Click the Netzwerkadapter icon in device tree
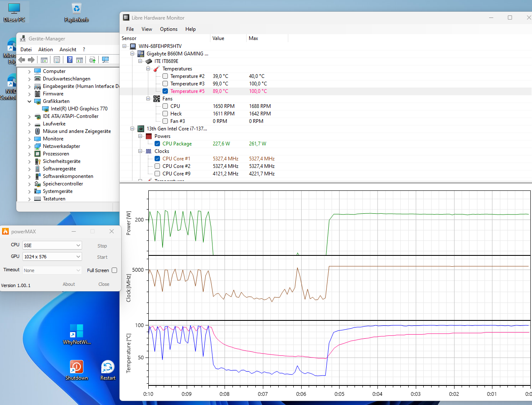The width and height of the screenshot is (532, 405). (x=37, y=146)
